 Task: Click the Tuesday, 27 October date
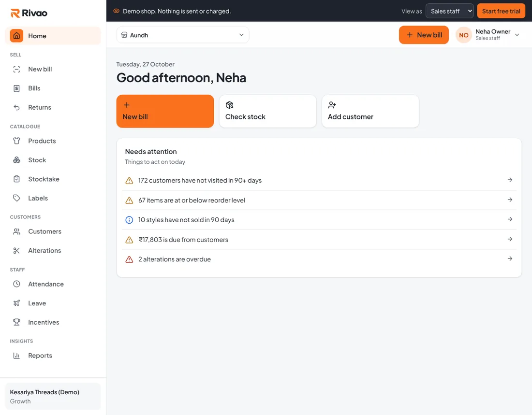145,64
